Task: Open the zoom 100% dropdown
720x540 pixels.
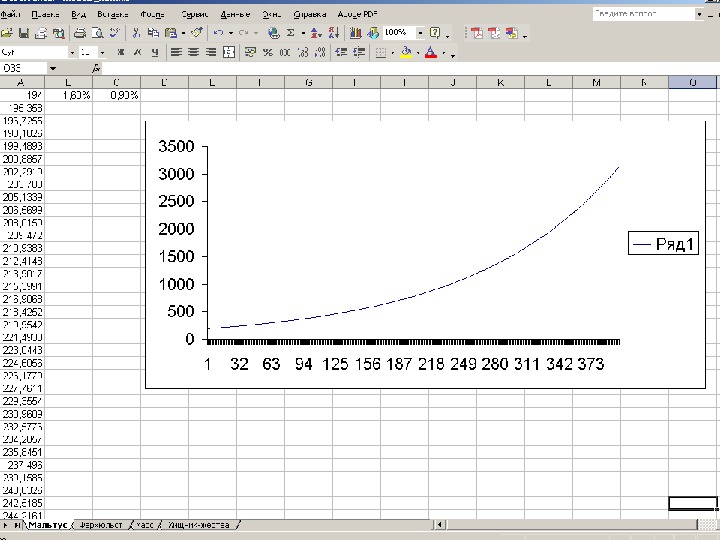Action: coord(419,33)
